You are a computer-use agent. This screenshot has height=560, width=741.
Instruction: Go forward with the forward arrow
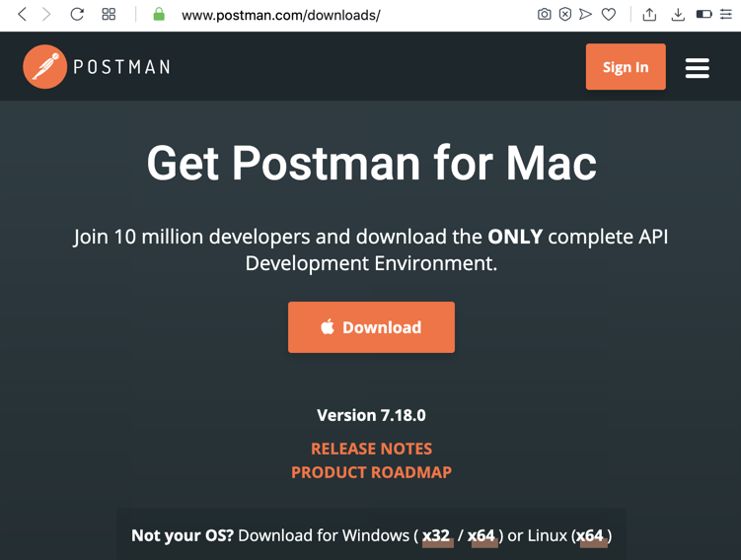click(46, 15)
